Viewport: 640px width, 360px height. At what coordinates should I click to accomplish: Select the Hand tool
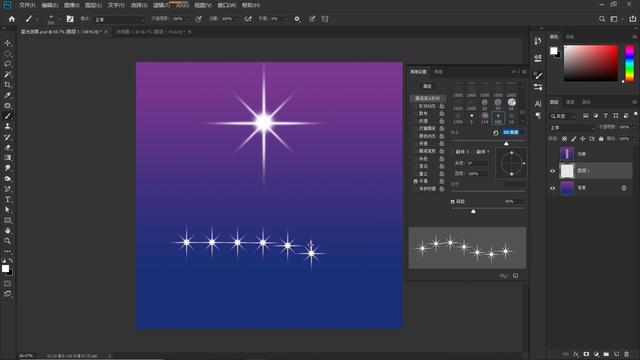7,231
